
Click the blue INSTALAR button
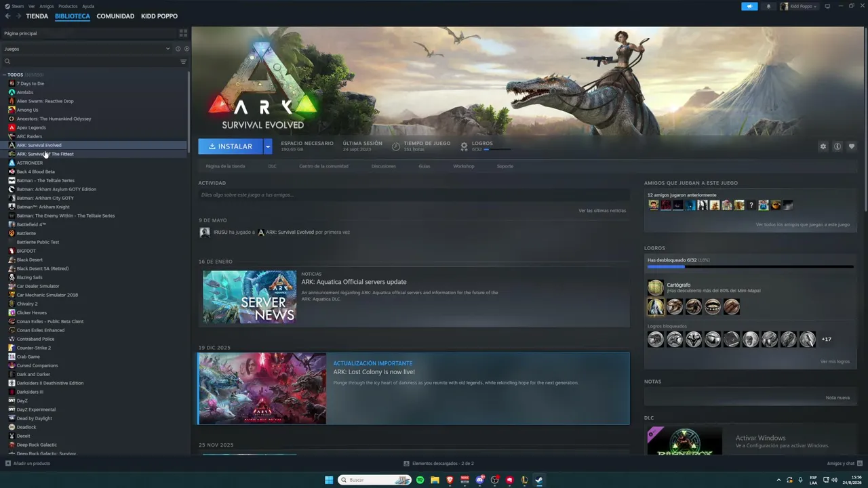click(x=231, y=146)
